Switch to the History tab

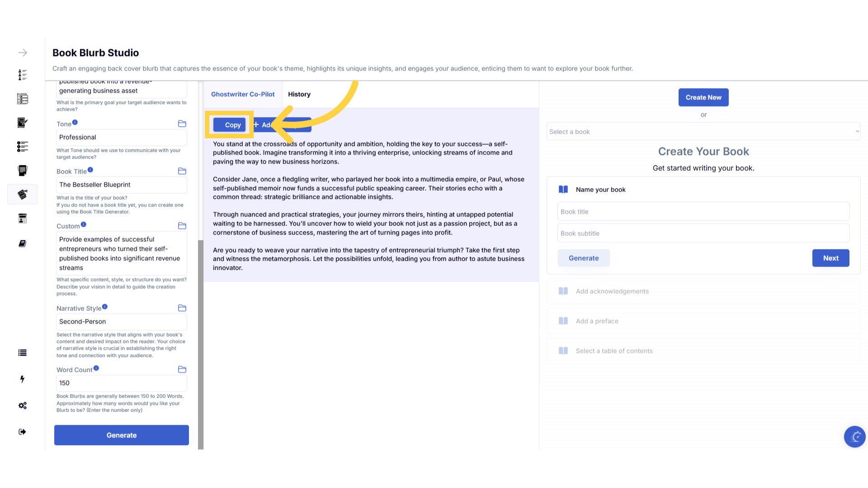(x=299, y=94)
